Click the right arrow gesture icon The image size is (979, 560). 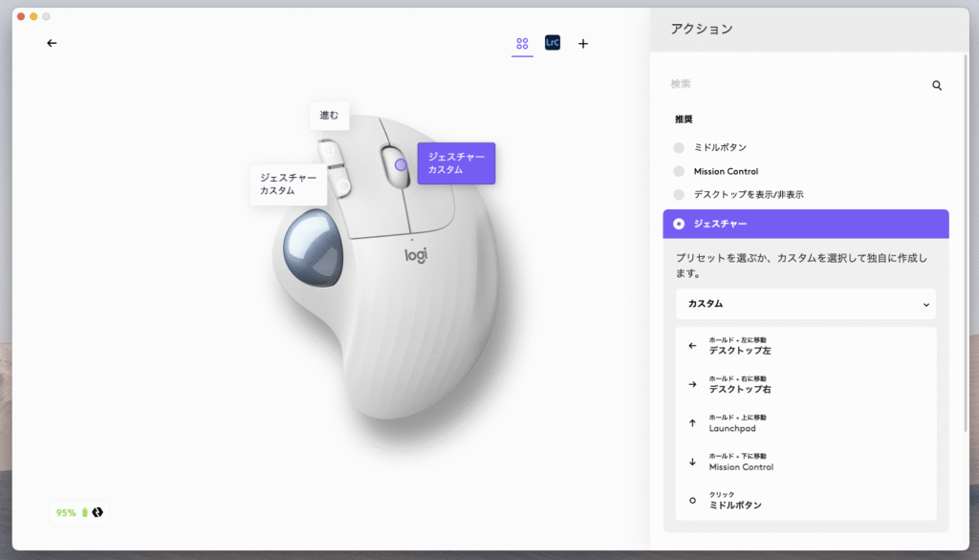coord(692,384)
